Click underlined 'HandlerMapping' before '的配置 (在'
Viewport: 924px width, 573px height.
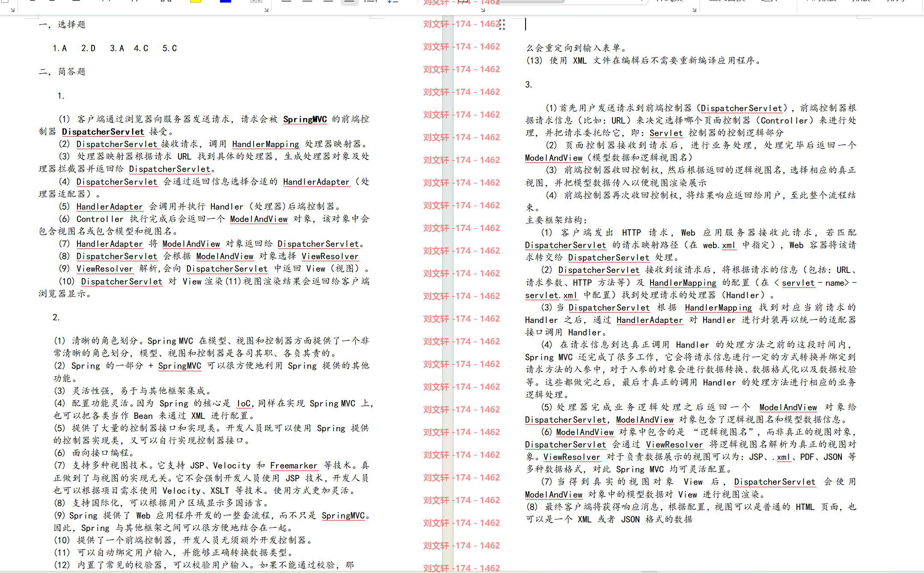(x=683, y=283)
